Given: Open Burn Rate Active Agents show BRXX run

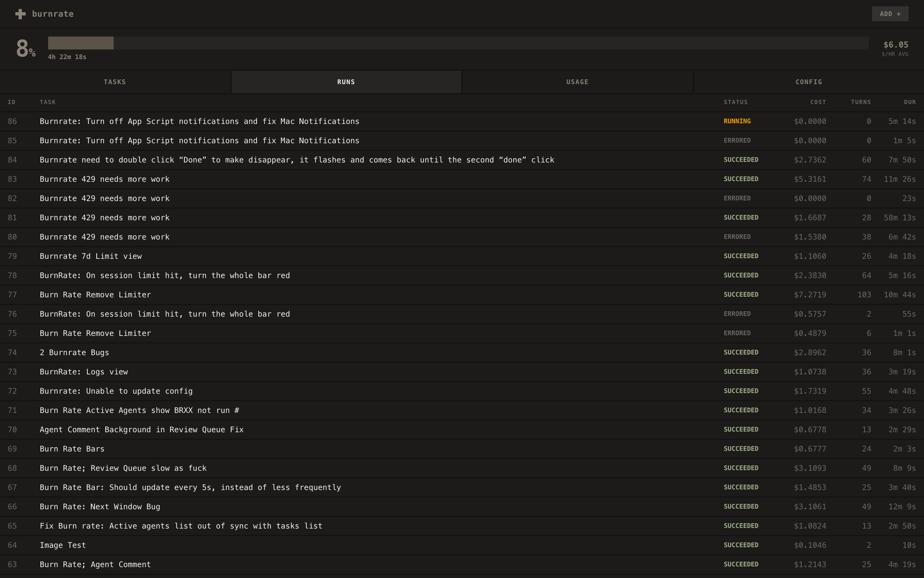Looking at the screenshot, I should click(x=140, y=410).
